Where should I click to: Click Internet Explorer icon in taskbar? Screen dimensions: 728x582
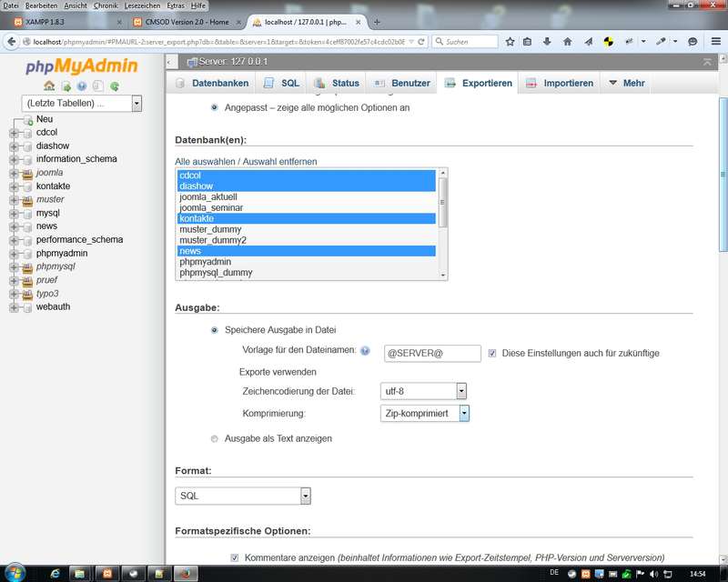point(55,573)
